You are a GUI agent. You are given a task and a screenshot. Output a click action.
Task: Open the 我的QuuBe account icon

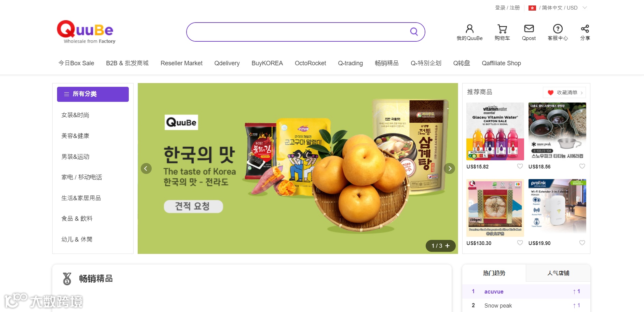(469, 29)
